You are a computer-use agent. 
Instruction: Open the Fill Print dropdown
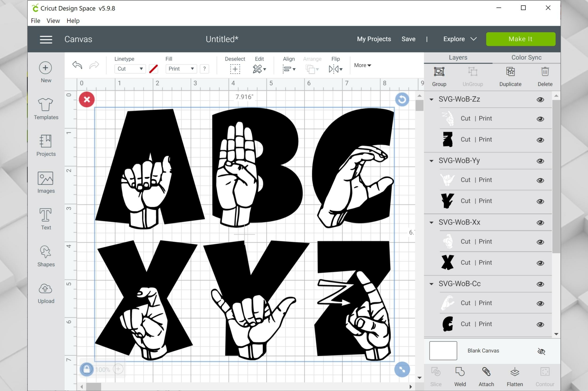(181, 69)
